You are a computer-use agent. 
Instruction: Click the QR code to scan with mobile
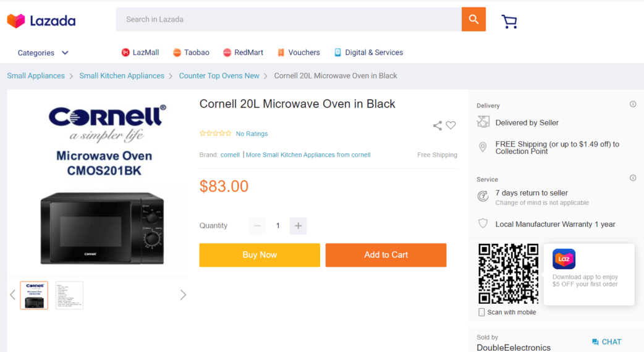508,273
